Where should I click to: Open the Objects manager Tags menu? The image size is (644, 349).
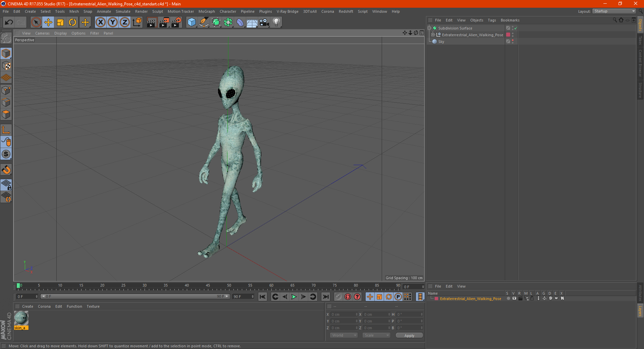492,20
